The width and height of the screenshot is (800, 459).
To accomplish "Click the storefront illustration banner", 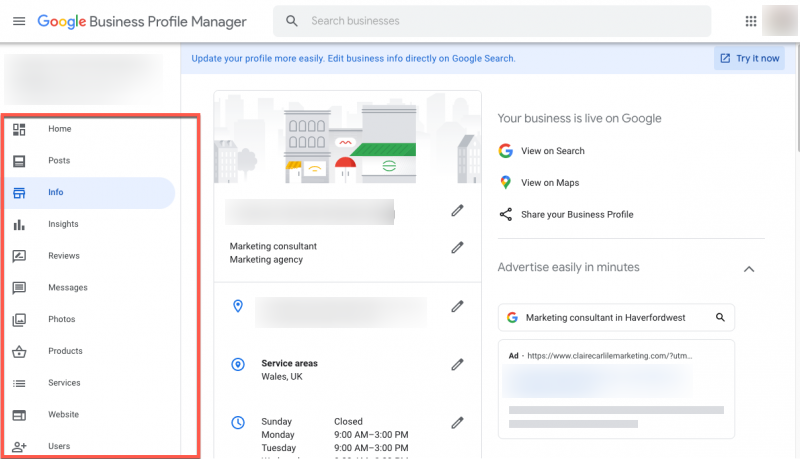I will coord(347,137).
